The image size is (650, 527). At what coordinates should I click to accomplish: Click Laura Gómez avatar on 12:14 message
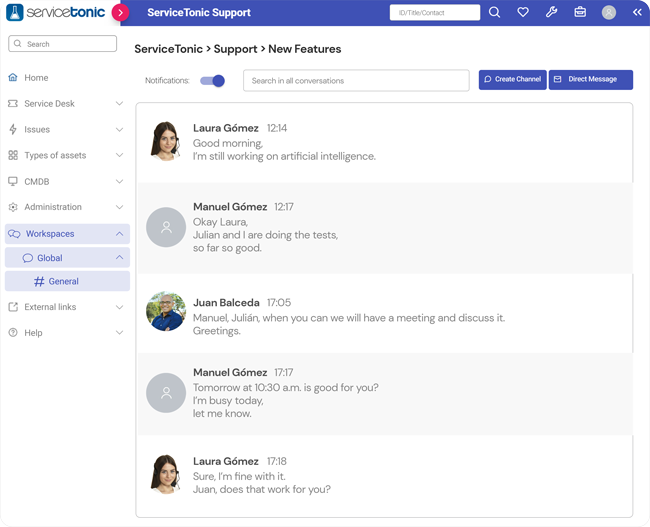pyautogui.click(x=165, y=141)
